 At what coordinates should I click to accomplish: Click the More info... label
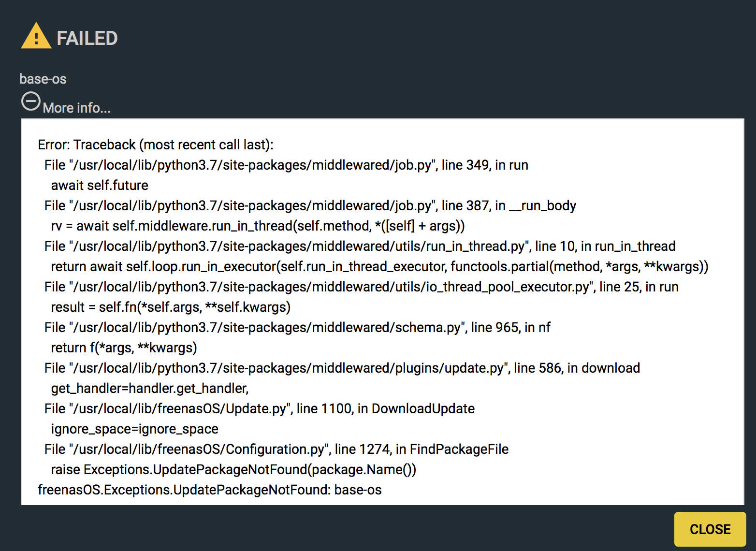point(77,108)
